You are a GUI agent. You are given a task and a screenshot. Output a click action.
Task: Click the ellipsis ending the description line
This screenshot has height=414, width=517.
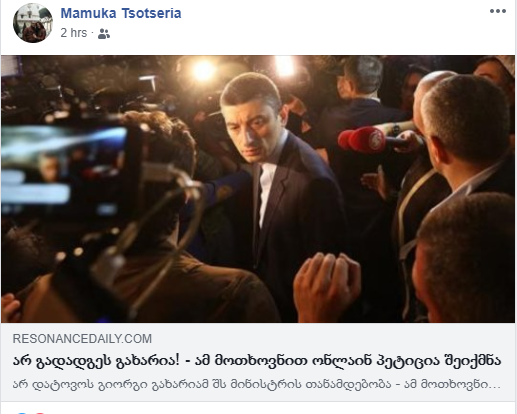pyautogui.click(x=494, y=386)
